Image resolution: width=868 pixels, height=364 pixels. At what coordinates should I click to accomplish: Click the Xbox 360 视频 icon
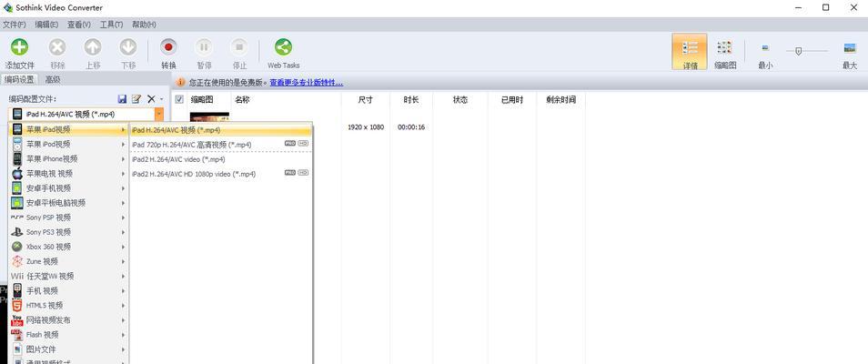click(x=17, y=247)
